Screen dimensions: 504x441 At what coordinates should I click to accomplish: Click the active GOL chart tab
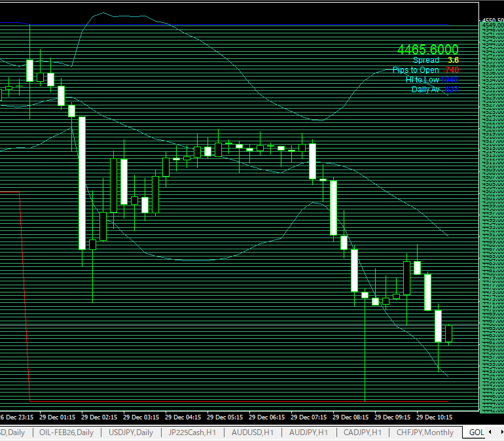pyautogui.click(x=476, y=432)
